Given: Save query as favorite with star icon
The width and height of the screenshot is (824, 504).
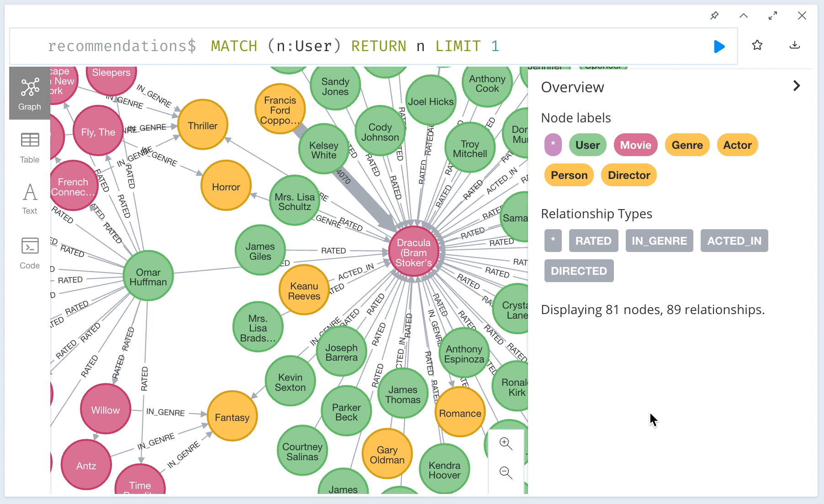Looking at the screenshot, I should point(757,45).
